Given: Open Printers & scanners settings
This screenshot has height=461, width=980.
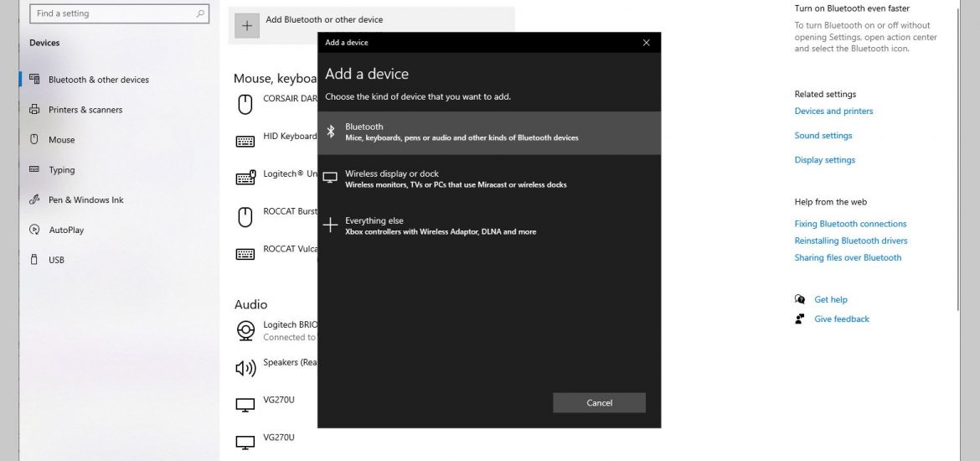Looking at the screenshot, I should [x=85, y=110].
